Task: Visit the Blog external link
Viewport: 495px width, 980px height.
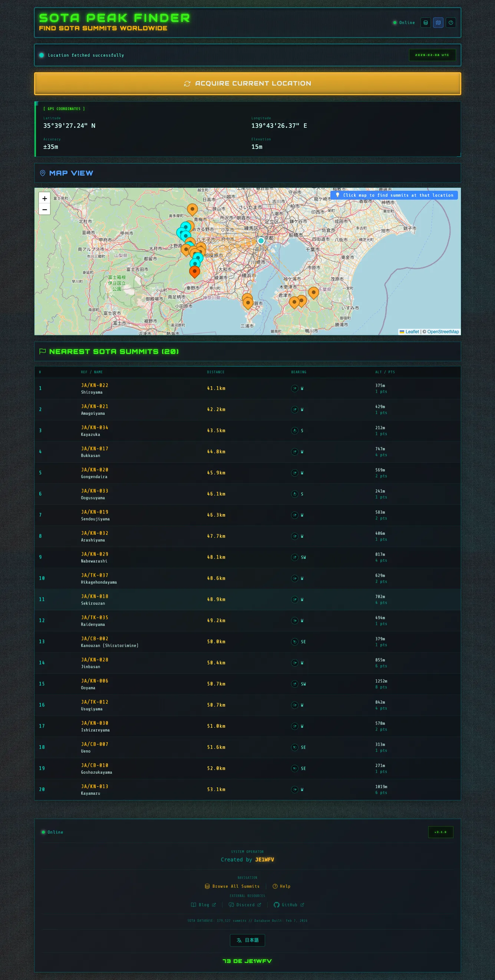Action: (x=203, y=905)
